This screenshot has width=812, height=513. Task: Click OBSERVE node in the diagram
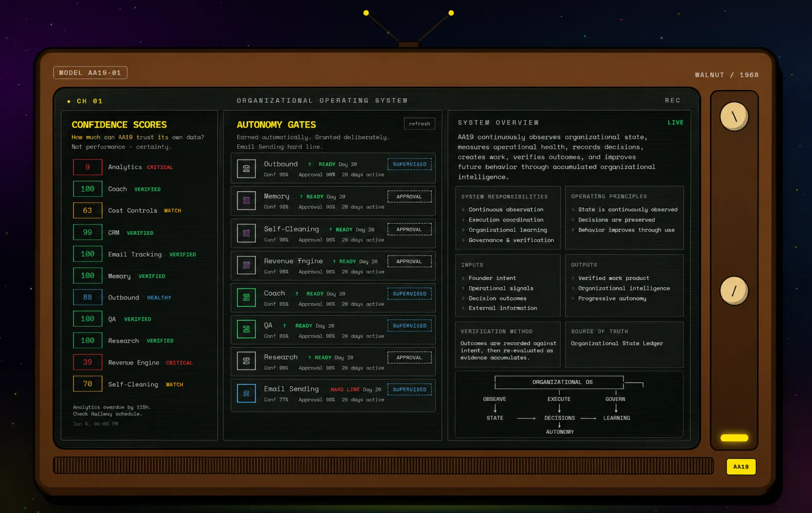point(495,399)
